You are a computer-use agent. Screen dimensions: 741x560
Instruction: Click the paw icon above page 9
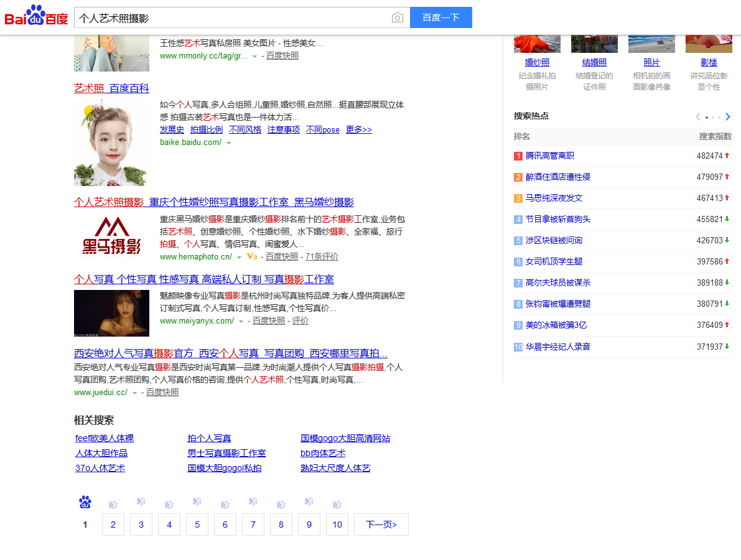pos(309,501)
